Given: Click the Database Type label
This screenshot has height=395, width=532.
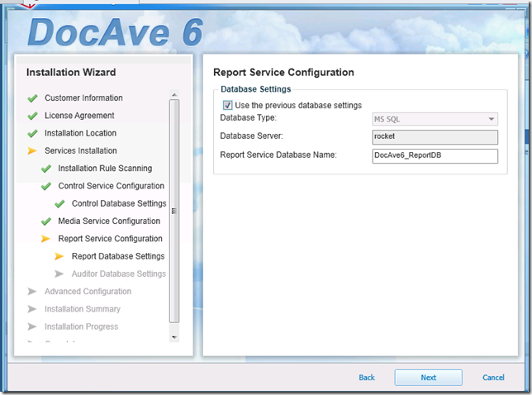Looking at the screenshot, I should 249,117.
